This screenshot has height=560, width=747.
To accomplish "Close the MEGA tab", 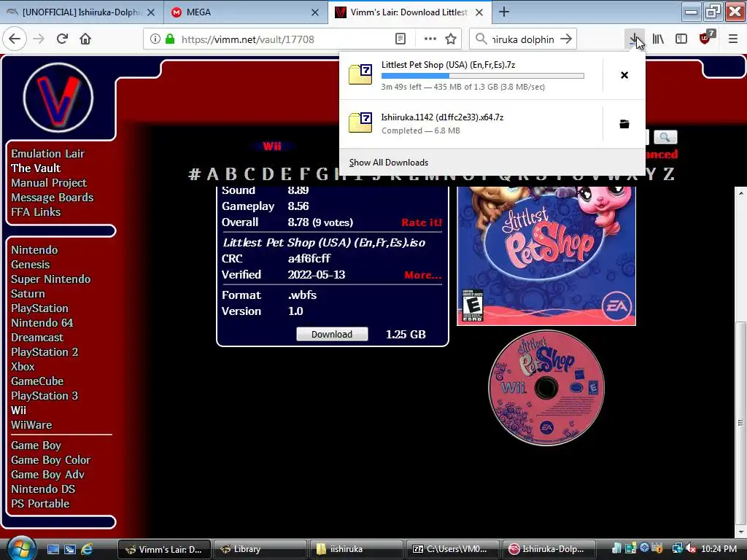I will coord(315,12).
